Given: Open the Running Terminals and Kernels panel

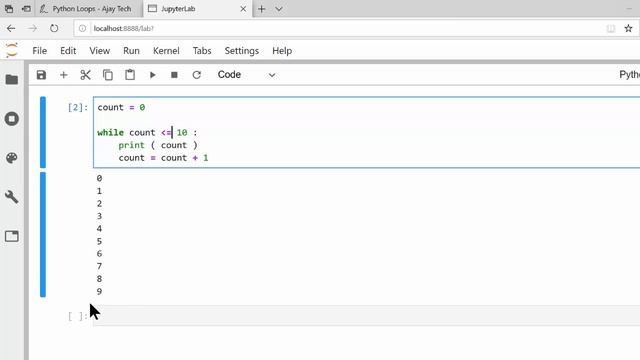Looking at the screenshot, I should click(12, 119).
